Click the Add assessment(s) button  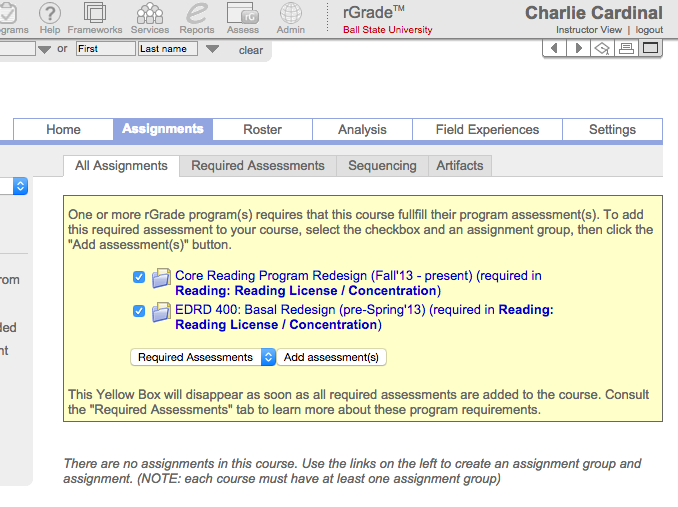point(331,357)
